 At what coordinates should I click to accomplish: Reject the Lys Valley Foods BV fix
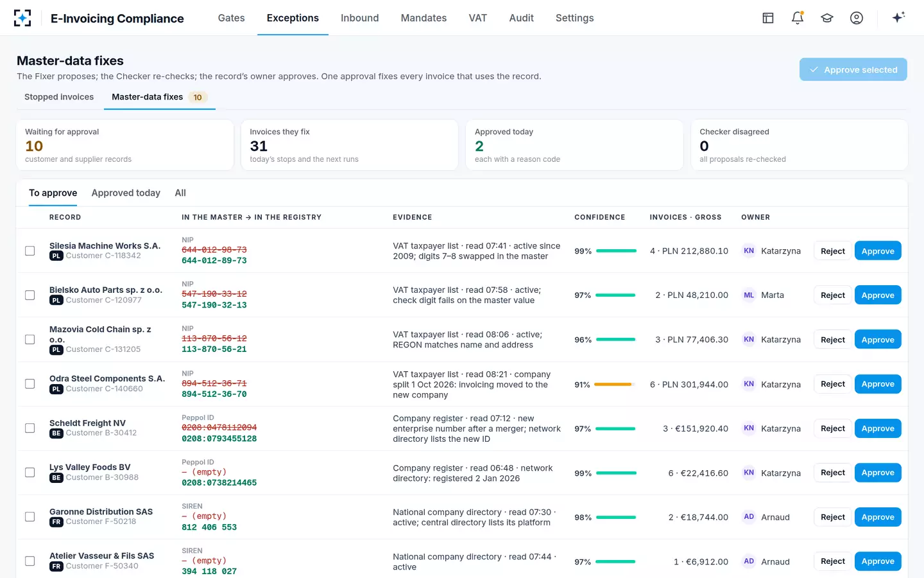click(x=833, y=473)
